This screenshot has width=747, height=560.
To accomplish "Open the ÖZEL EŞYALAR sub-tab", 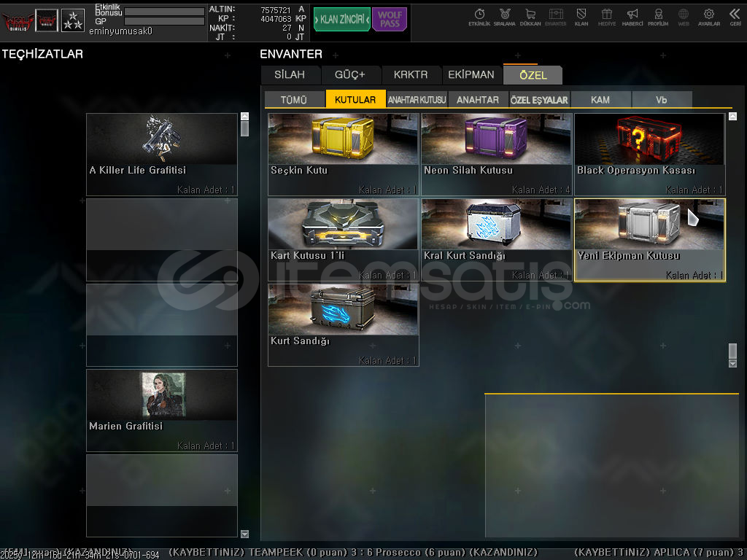I will click(539, 99).
